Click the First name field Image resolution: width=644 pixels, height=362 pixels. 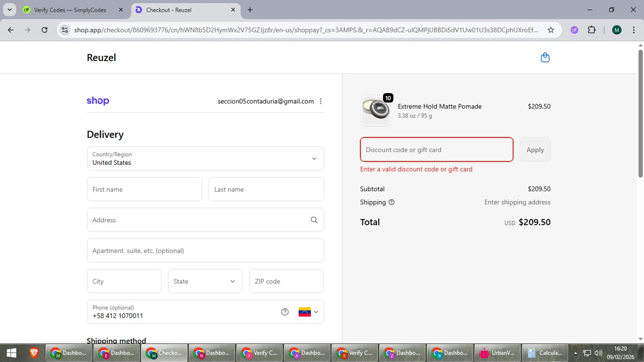point(144,189)
